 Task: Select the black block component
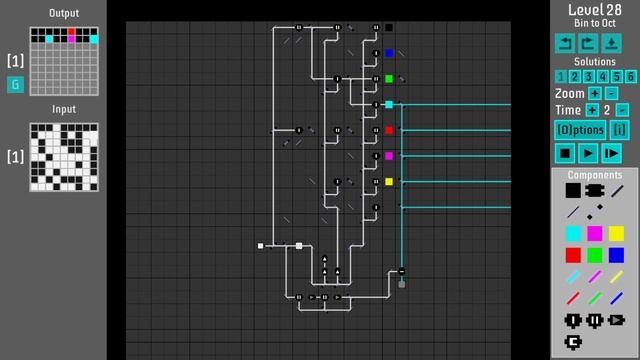pyautogui.click(x=573, y=191)
